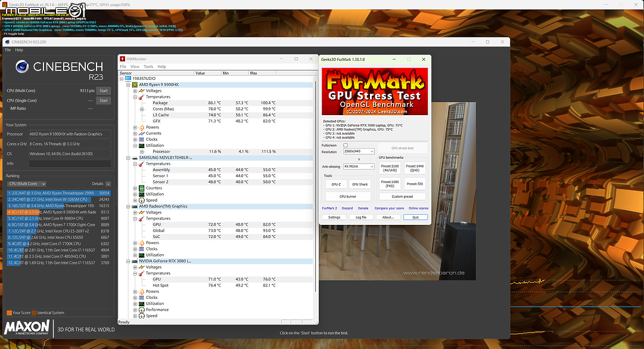Open the CPU burner tool
The image size is (644, 349).
(x=348, y=196)
